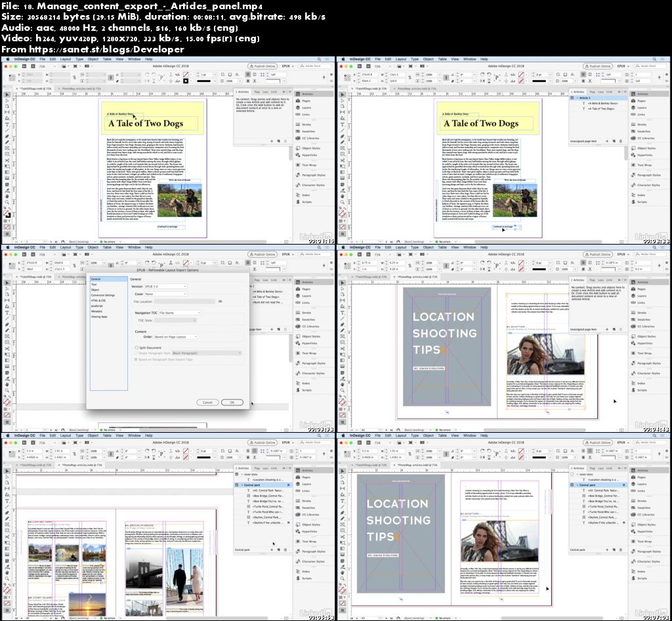Toggle Central park checkbox in the Brooklyn Bridge frame
This screenshot has height=621, width=672.
(236, 485)
